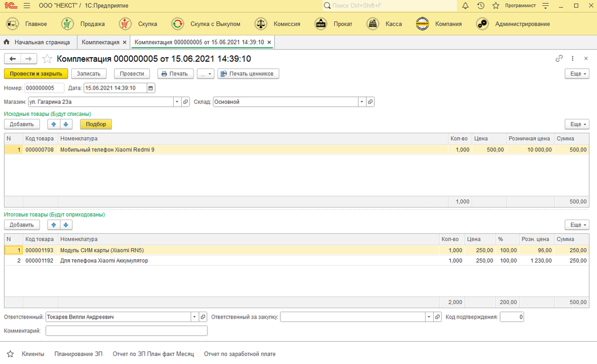Open the Клиенты link
The width and height of the screenshot is (597, 364).
click(33, 354)
